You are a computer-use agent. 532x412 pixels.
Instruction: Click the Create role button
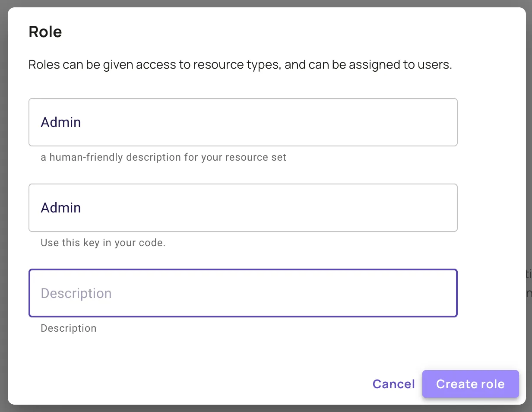click(x=470, y=384)
